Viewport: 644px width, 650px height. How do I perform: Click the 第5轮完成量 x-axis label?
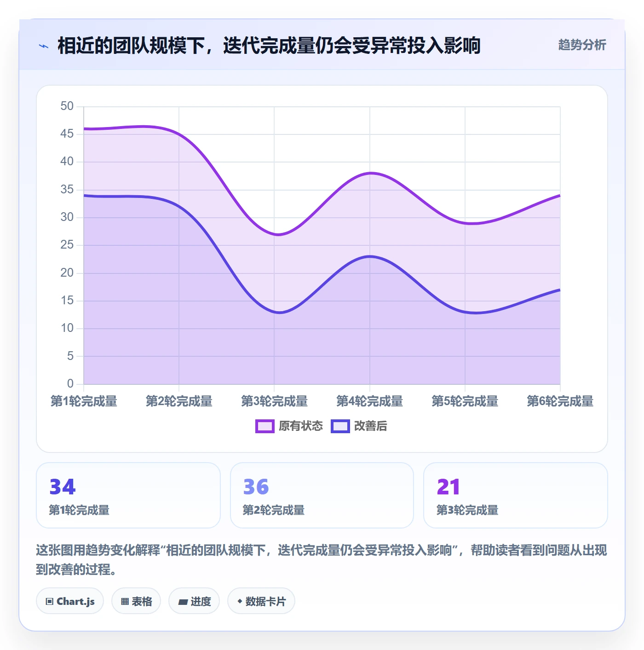465,401
